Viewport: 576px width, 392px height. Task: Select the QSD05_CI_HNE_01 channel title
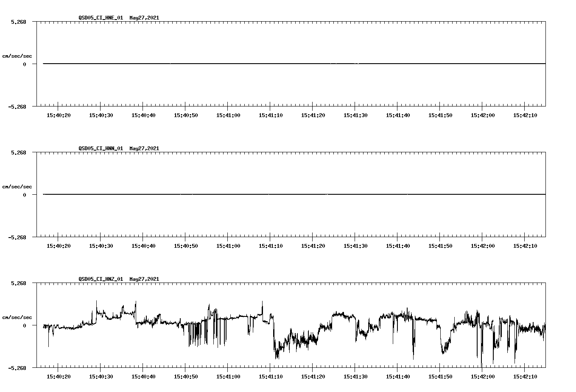[x=100, y=18]
